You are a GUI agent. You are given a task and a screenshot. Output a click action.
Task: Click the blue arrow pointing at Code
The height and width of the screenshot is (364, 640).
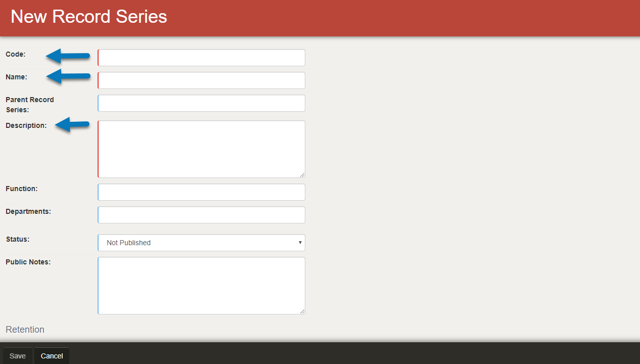pos(68,56)
